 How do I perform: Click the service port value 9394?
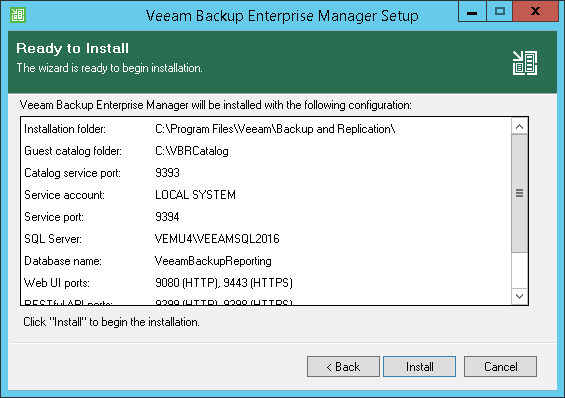pos(167,217)
